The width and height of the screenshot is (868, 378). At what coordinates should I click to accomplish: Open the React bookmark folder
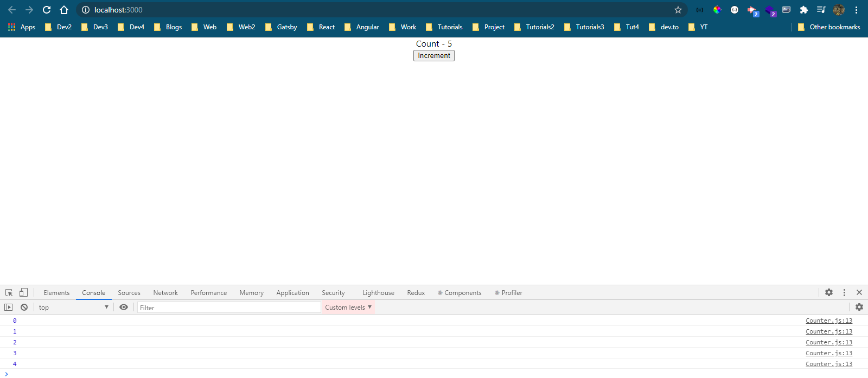(x=321, y=27)
